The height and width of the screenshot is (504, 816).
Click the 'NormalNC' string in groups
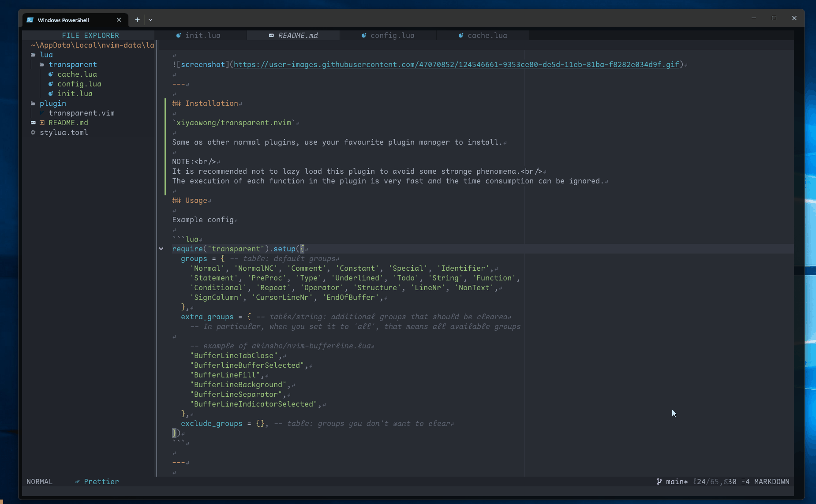[256, 269]
